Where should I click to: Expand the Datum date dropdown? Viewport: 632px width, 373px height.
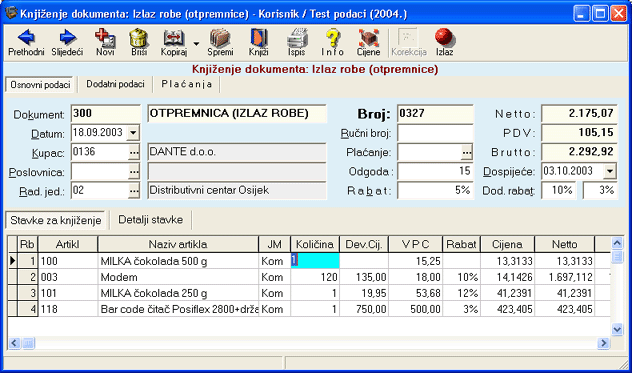point(133,133)
